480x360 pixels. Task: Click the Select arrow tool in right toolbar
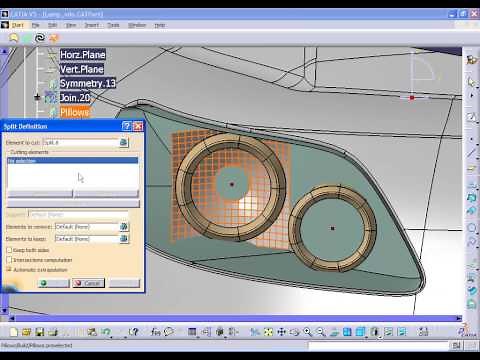pyautogui.click(x=471, y=81)
